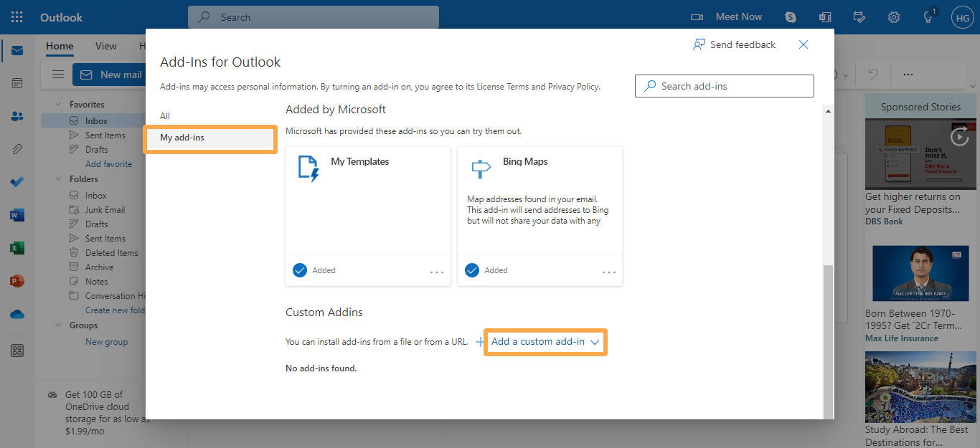Click the Search add-ins field
Image resolution: width=980 pixels, height=448 pixels.
[725, 86]
